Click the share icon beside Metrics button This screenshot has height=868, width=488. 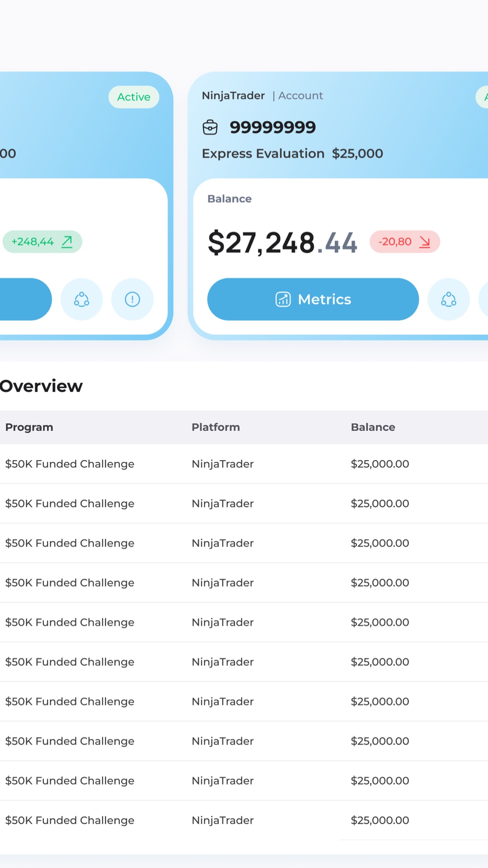pos(449,299)
